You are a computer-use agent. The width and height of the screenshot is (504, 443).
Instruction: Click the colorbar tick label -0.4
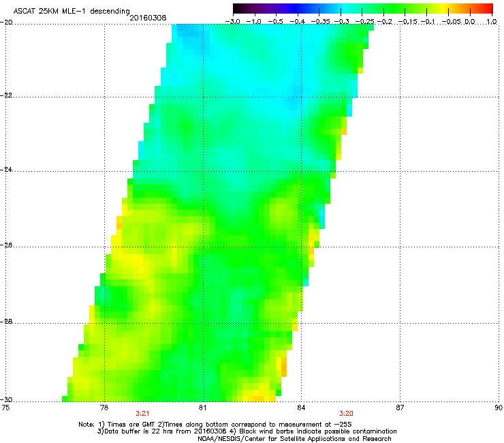[298, 22]
